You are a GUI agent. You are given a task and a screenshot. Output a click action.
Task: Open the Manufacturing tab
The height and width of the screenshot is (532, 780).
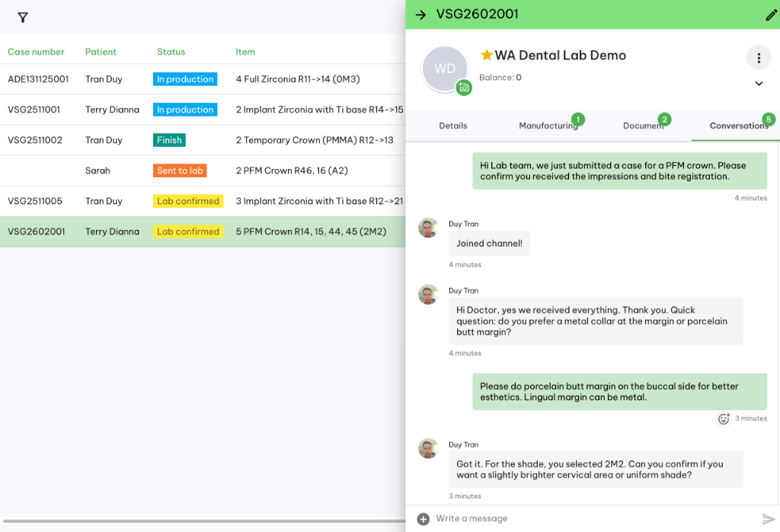(548, 126)
